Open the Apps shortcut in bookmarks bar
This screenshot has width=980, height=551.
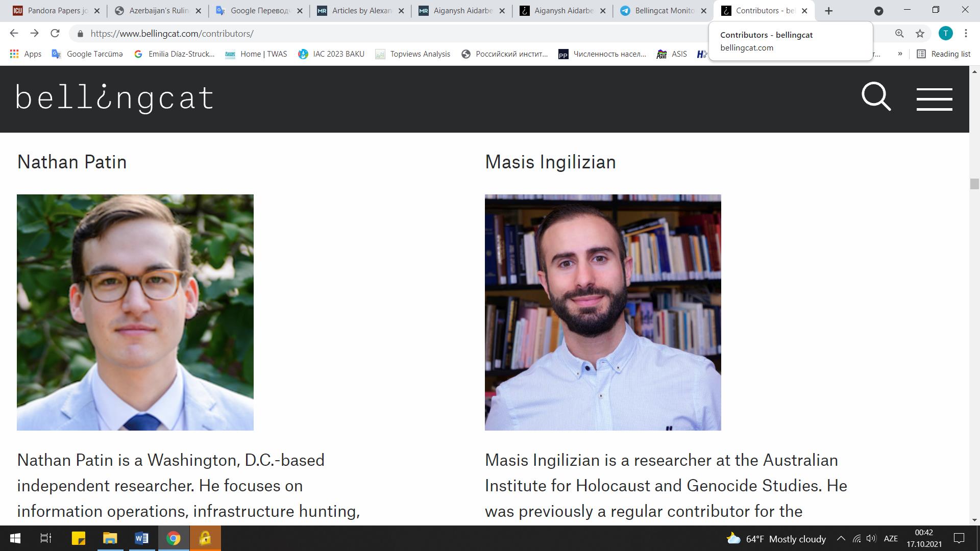click(26, 54)
